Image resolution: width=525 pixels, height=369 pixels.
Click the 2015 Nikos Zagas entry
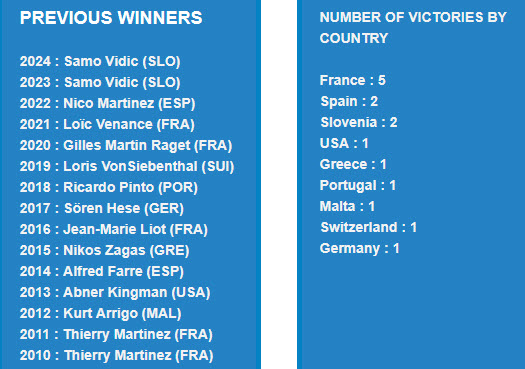tap(104, 251)
